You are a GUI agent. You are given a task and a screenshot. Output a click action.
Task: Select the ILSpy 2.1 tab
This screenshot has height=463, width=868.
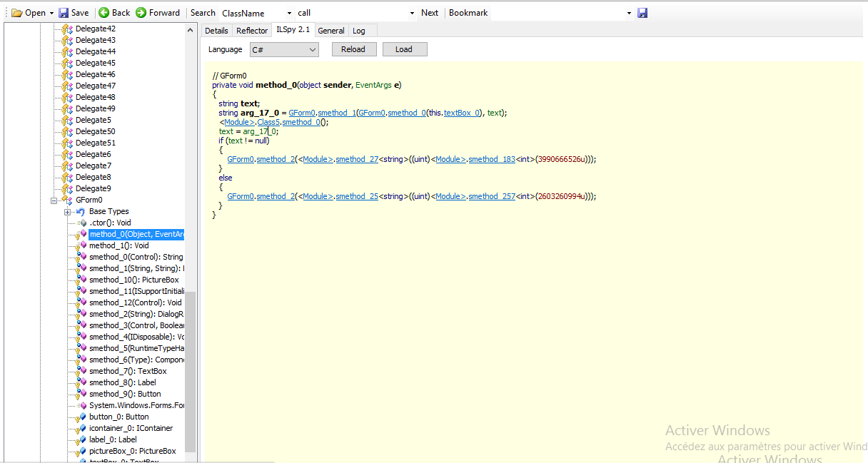click(x=293, y=30)
